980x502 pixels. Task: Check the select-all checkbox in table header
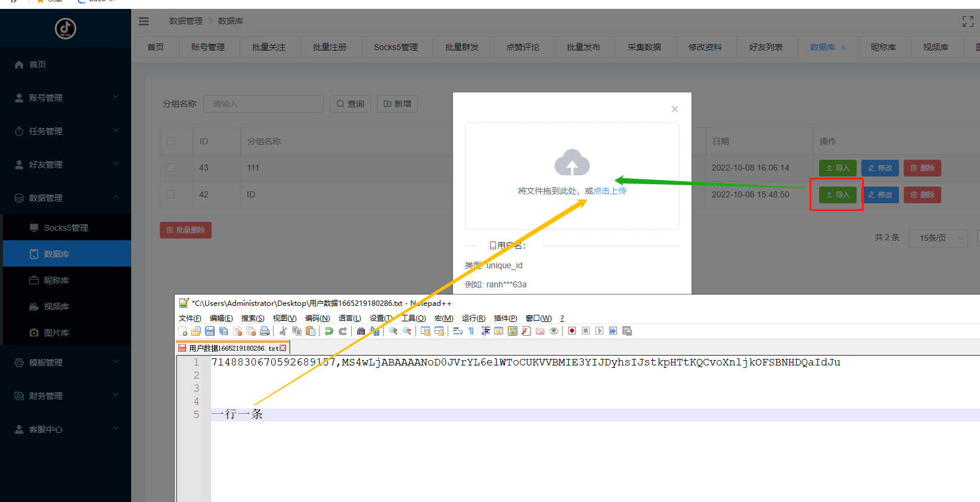coord(171,141)
